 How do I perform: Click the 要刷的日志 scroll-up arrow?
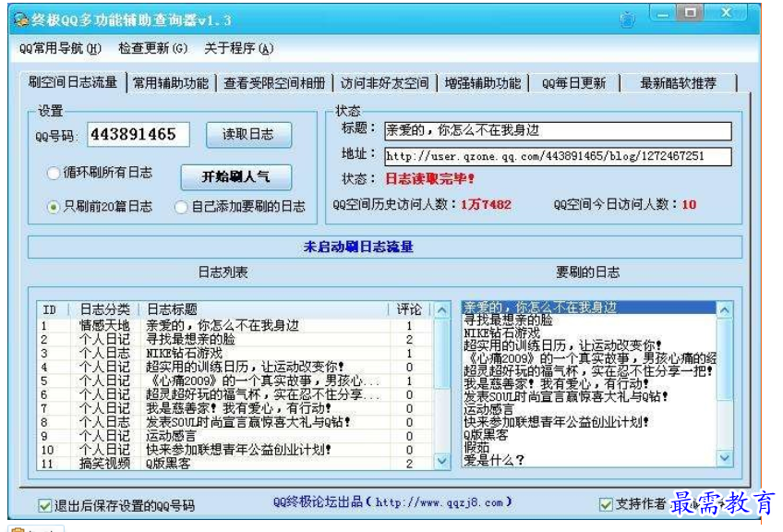725,310
